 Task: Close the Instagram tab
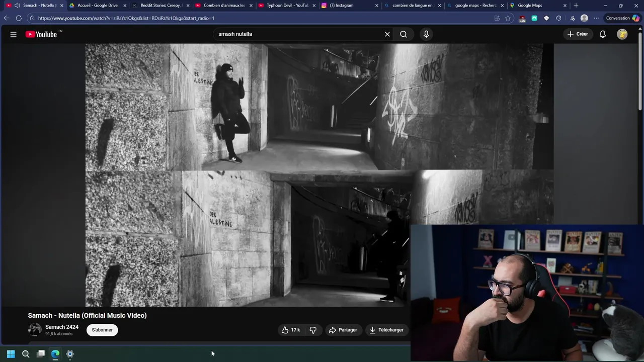click(376, 6)
